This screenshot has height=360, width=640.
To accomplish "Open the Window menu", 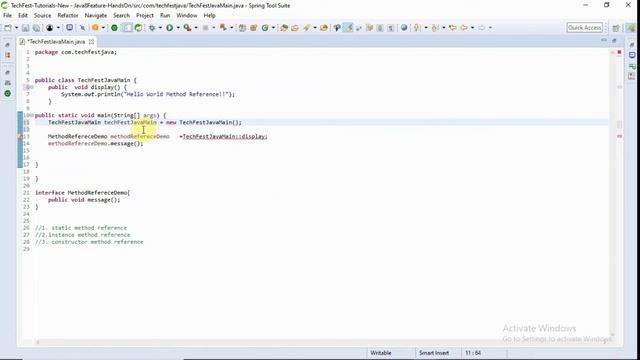I will (187, 16).
